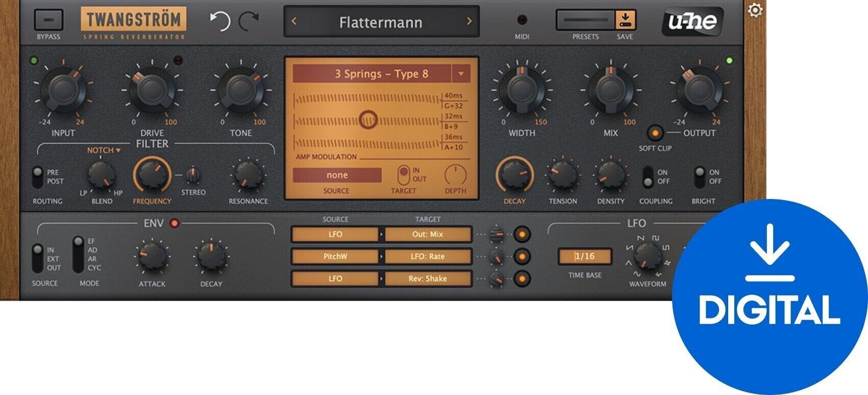
Task: Toggle the Rev: Shake modulation row button
Action: [522, 279]
